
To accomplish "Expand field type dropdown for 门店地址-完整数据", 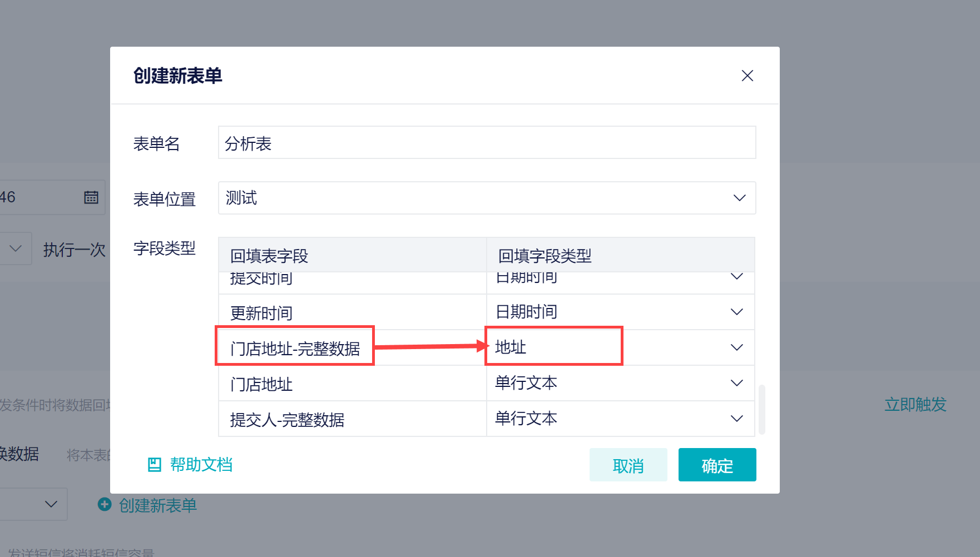I will coord(736,347).
